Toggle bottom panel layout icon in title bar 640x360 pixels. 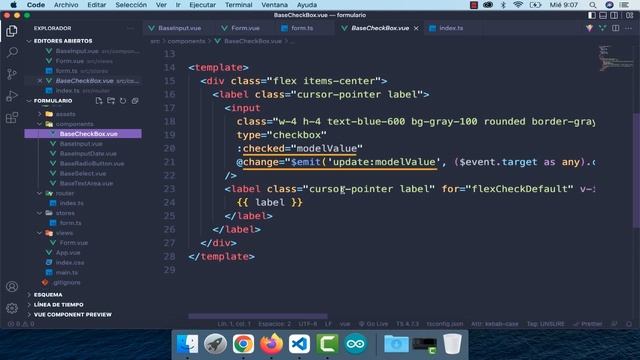pos(603,15)
